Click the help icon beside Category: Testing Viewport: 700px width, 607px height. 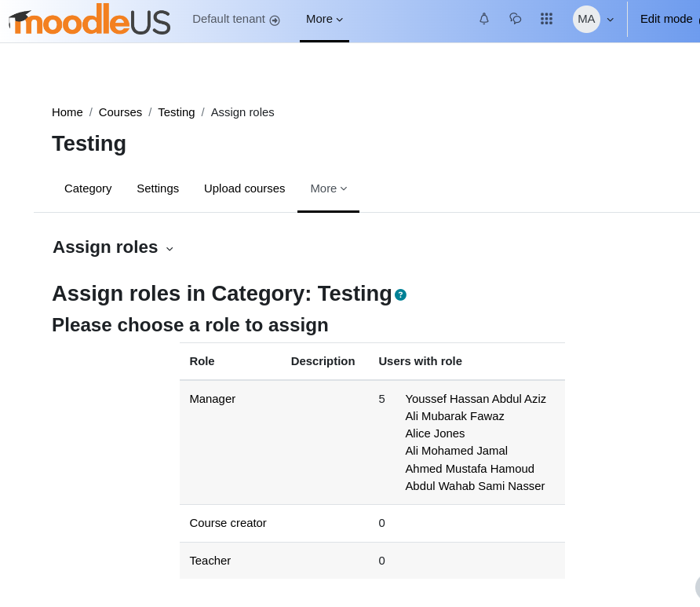400,294
